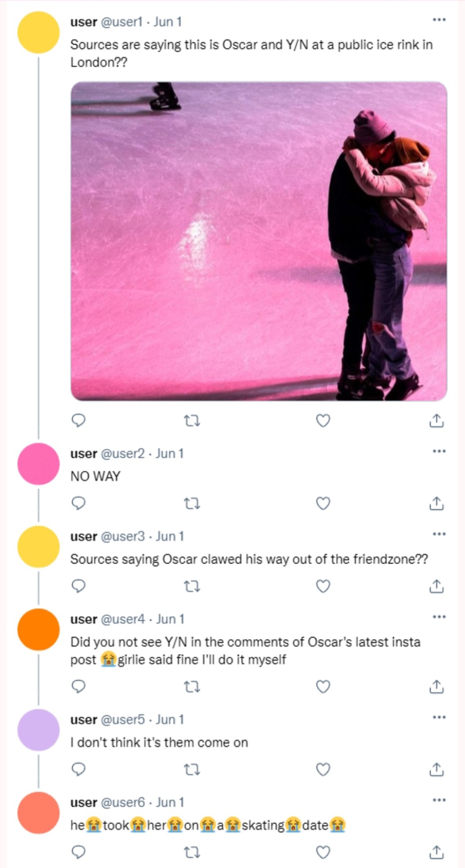The width and height of the screenshot is (465, 868).
Task: Reply to user1's ice rink tweet
Action: click(79, 421)
